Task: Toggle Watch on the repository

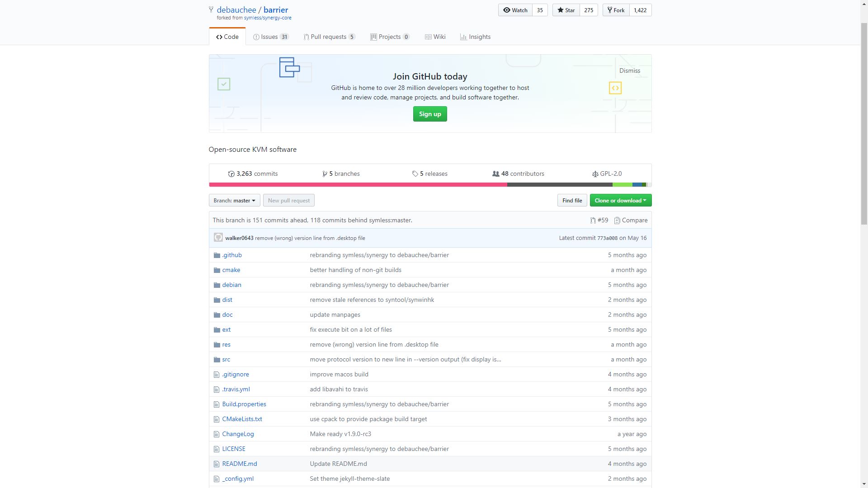Action: click(x=515, y=10)
